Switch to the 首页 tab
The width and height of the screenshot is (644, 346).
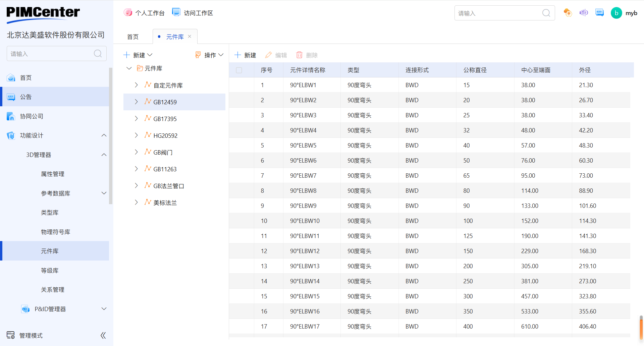133,37
